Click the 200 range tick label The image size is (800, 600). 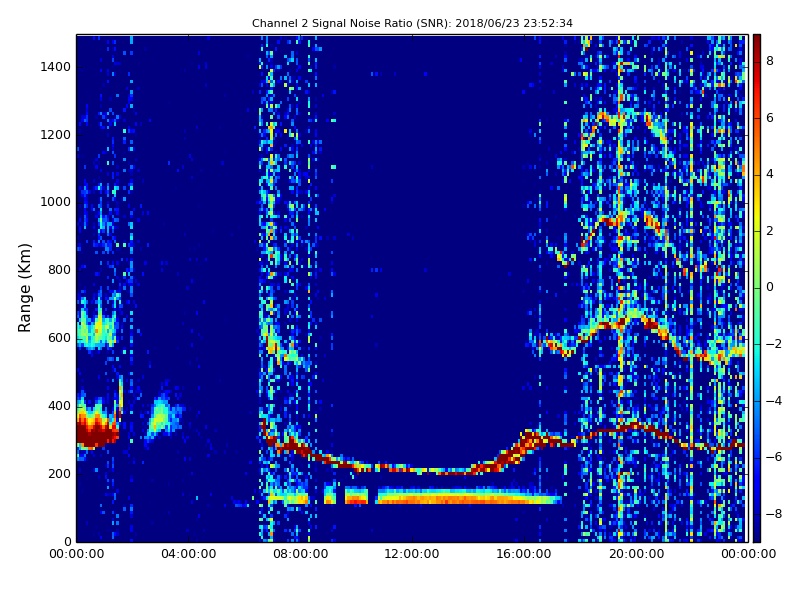click(59, 473)
